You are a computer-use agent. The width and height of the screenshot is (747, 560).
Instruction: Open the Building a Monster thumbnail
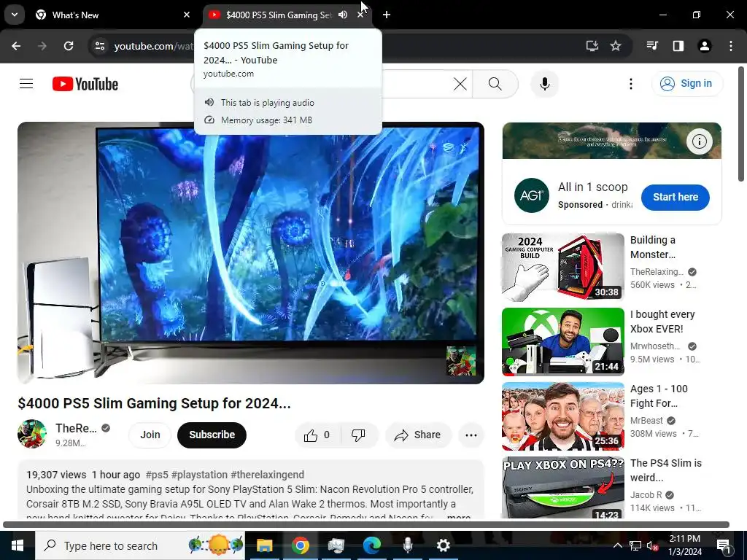tap(562, 267)
